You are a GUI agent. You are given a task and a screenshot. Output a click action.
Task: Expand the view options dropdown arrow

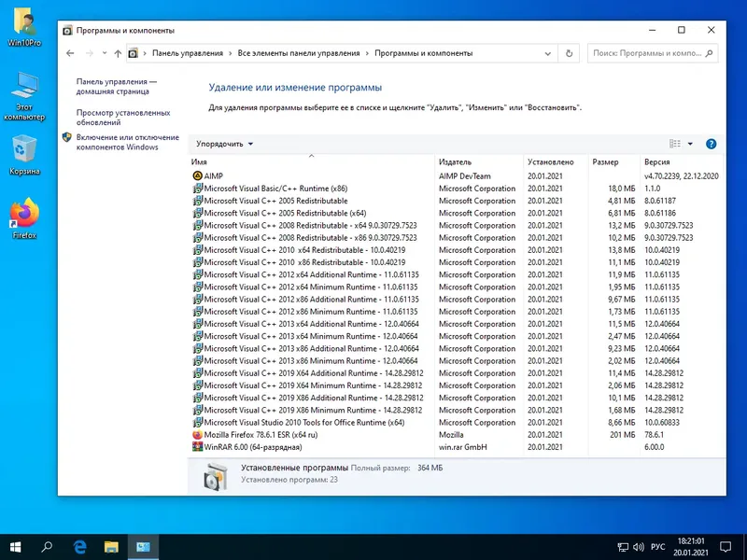tap(690, 144)
